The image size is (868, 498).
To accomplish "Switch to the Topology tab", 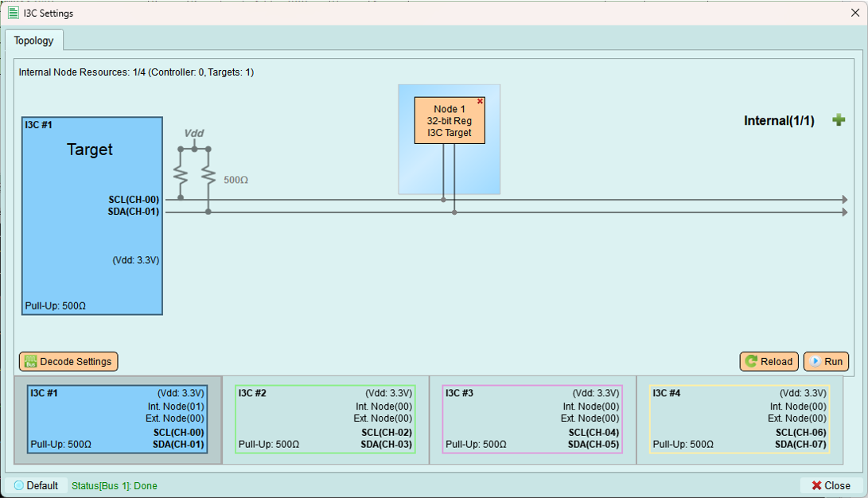I will 33,41.
